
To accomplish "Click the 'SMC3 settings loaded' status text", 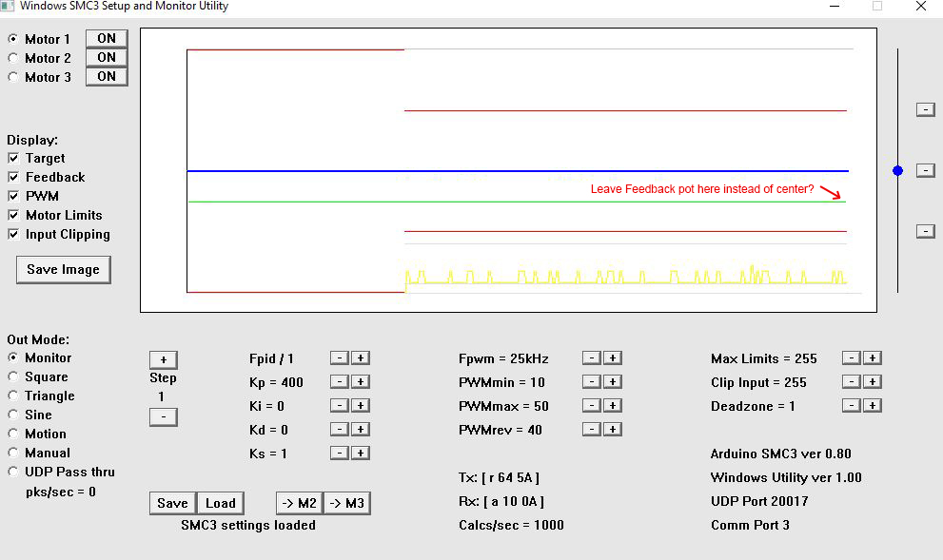I will click(x=248, y=525).
